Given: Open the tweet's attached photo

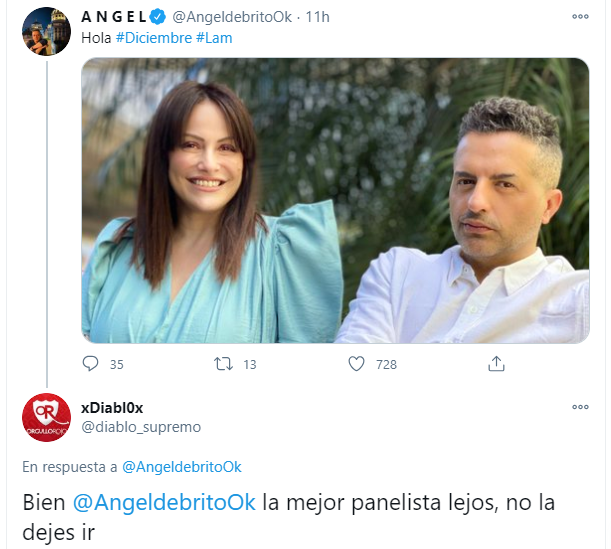Looking at the screenshot, I should point(335,201).
